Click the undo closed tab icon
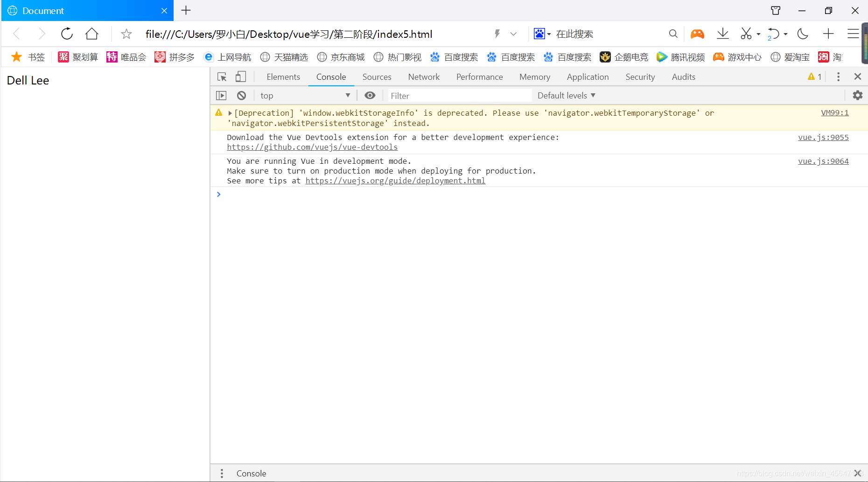This screenshot has width=868, height=482. pyautogui.click(x=773, y=34)
